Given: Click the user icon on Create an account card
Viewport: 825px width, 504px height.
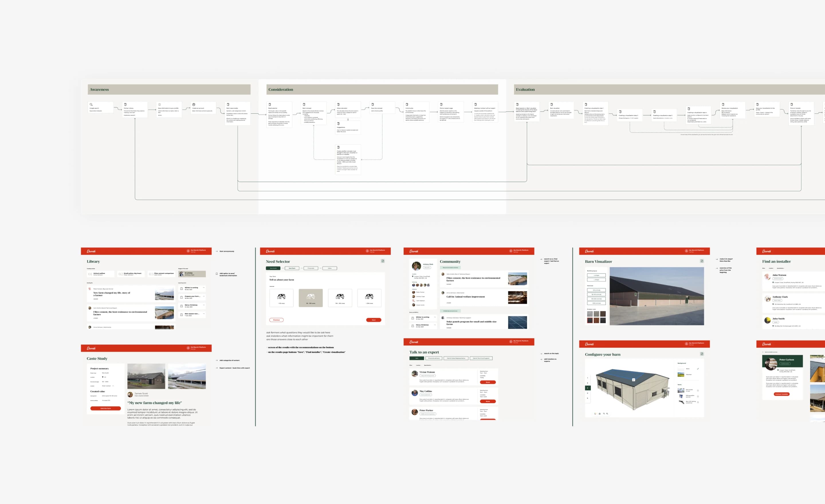Looking at the screenshot, I should (194, 105).
